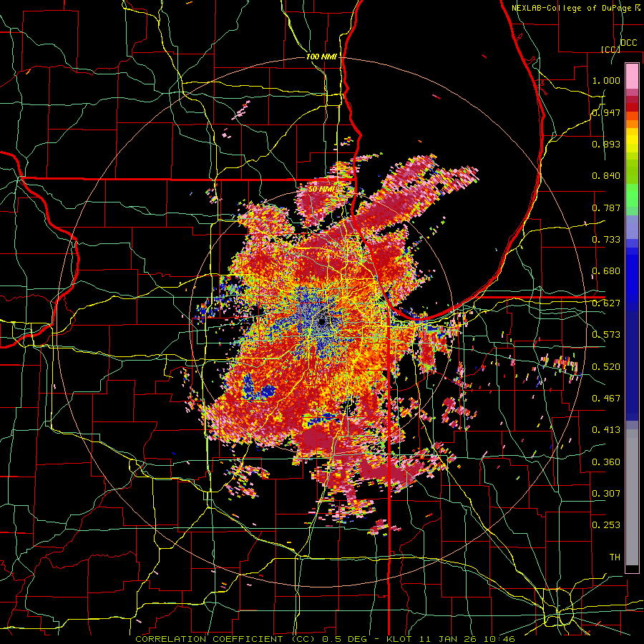Click the 100 NMI range ring label
The height and width of the screenshot is (644, 644).
pyautogui.click(x=321, y=57)
